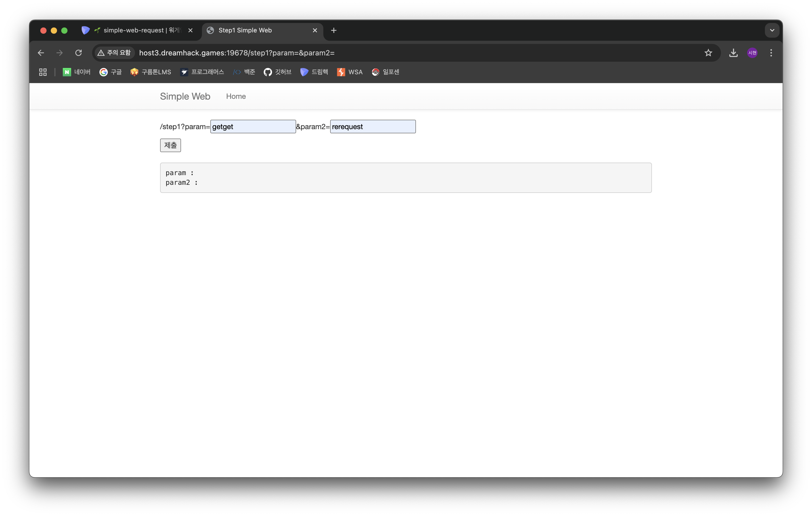The image size is (812, 516).
Task: Open the 구름톤LMS bookmark
Action: (151, 72)
